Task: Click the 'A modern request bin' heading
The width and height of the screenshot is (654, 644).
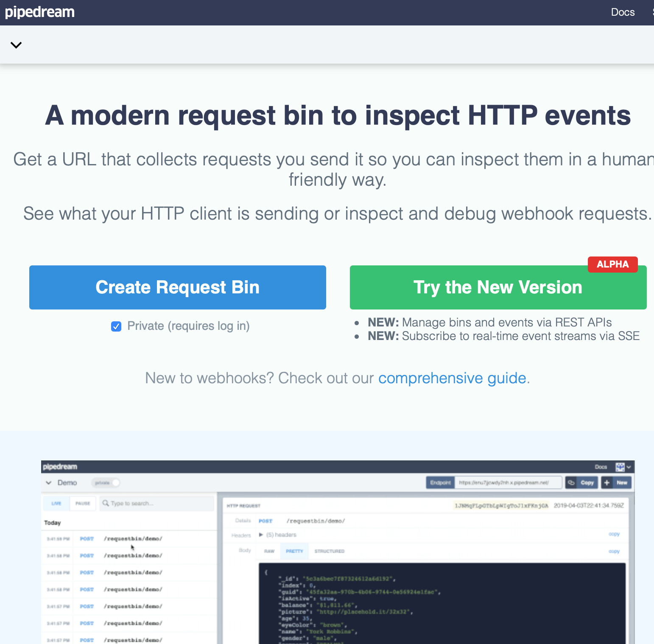Action: [338, 115]
